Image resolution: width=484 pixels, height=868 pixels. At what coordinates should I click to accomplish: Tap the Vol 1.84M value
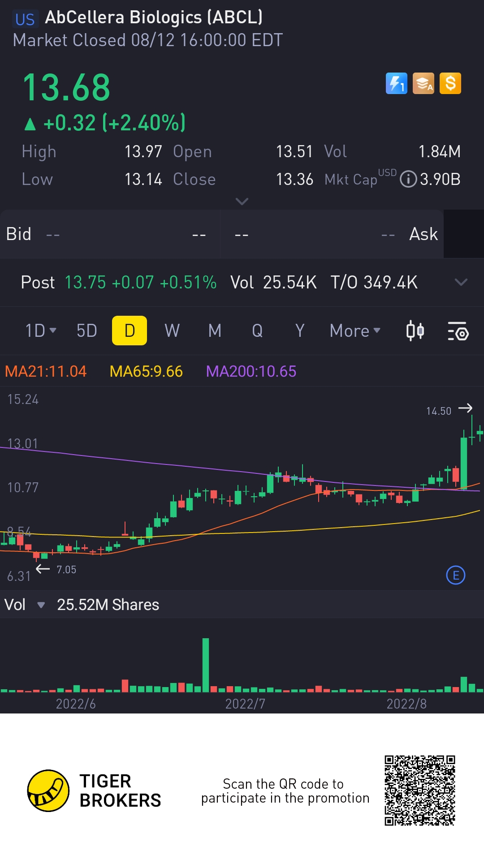[x=439, y=151]
